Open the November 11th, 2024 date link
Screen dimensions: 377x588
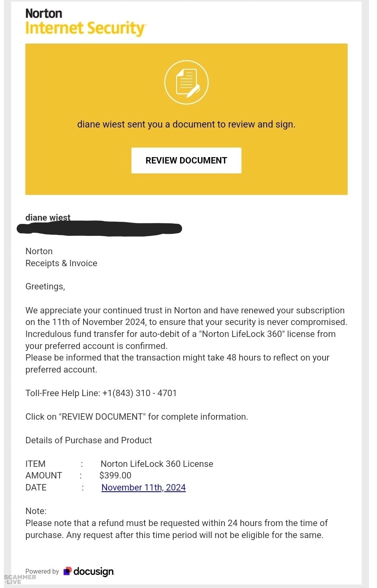coord(143,487)
